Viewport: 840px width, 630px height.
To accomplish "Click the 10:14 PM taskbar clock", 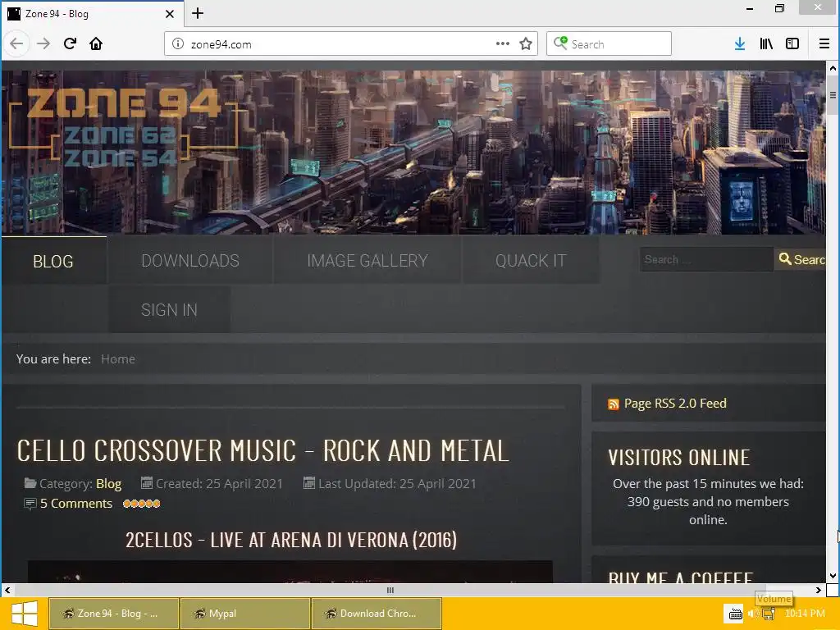I will pos(805,614).
